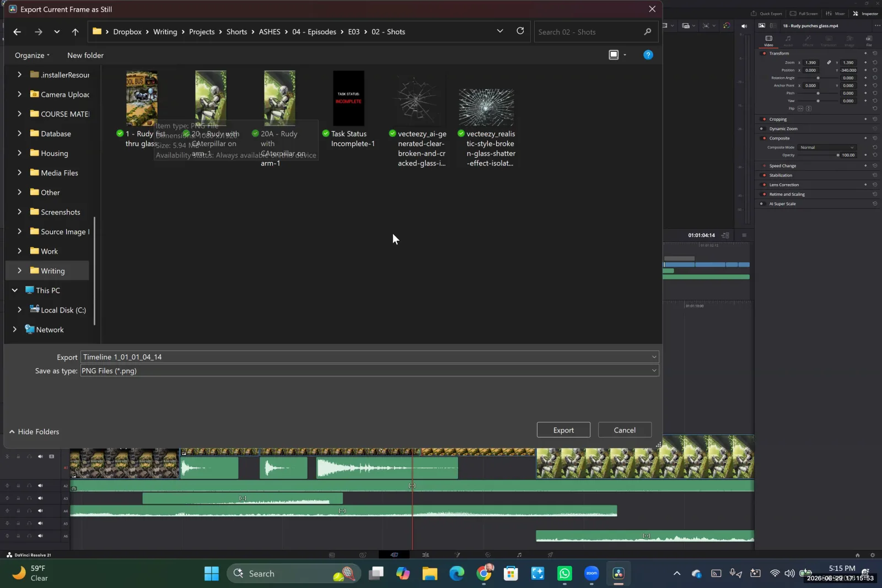
Task: Click the viewer speaker volume icon
Action: click(744, 26)
